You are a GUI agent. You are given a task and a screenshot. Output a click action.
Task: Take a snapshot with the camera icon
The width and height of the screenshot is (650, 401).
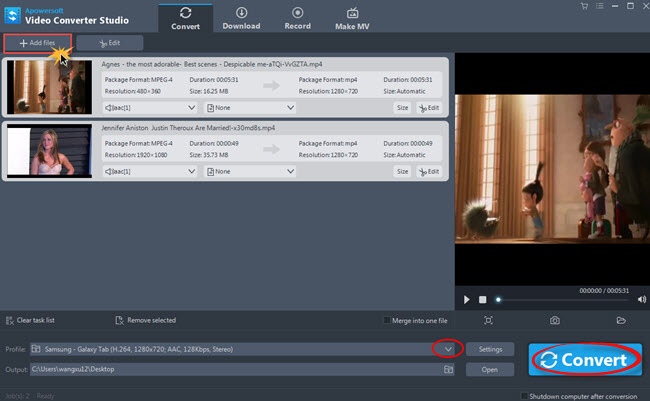pos(555,320)
